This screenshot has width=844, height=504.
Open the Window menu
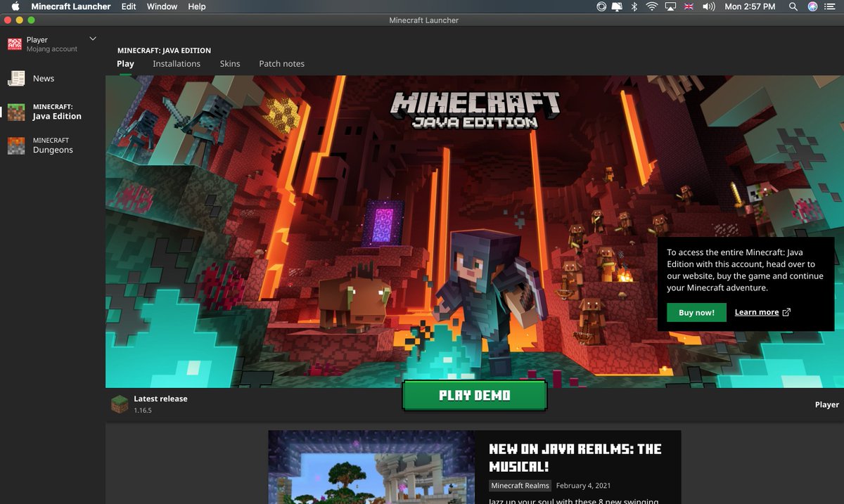tap(162, 6)
